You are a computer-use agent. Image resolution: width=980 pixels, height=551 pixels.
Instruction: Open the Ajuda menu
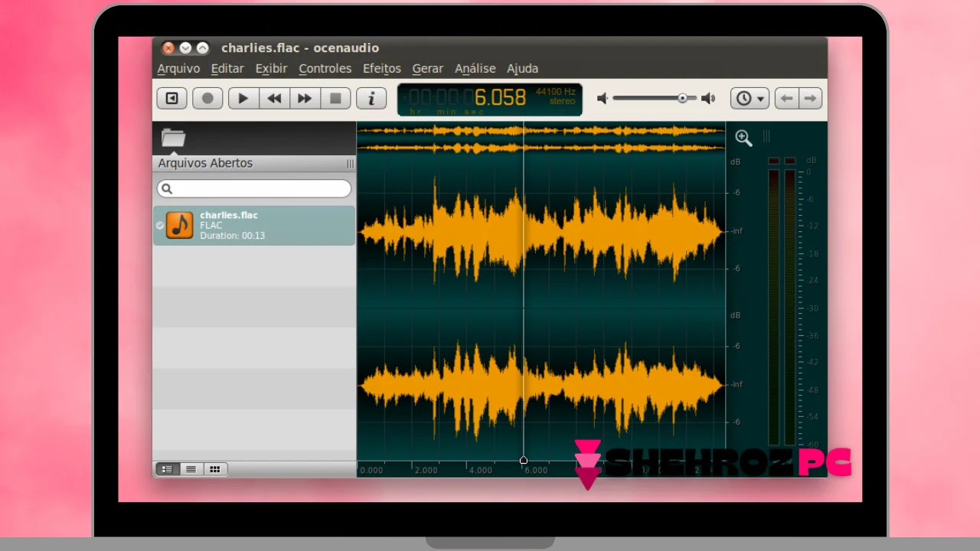[x=522, y=68]
